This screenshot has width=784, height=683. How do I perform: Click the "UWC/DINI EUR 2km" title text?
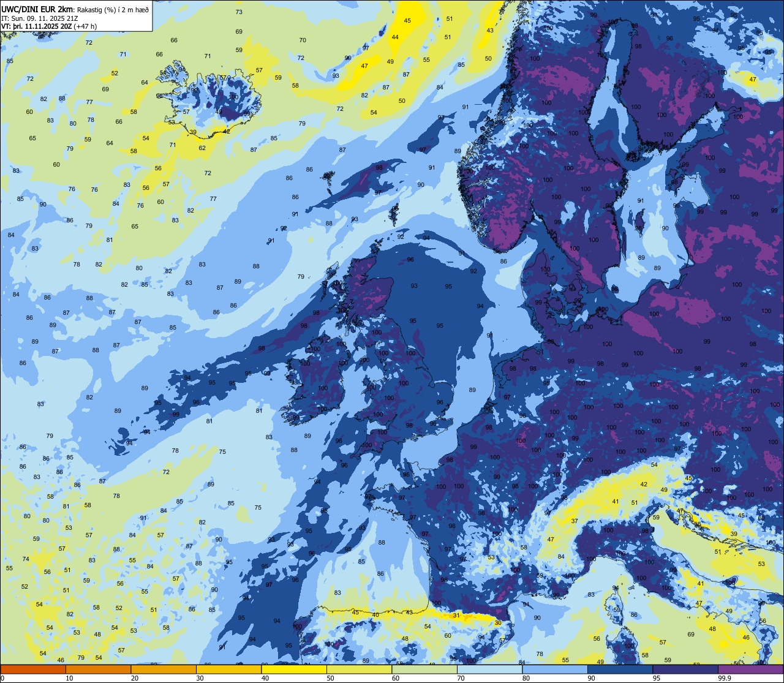click(x=37, y=9)
